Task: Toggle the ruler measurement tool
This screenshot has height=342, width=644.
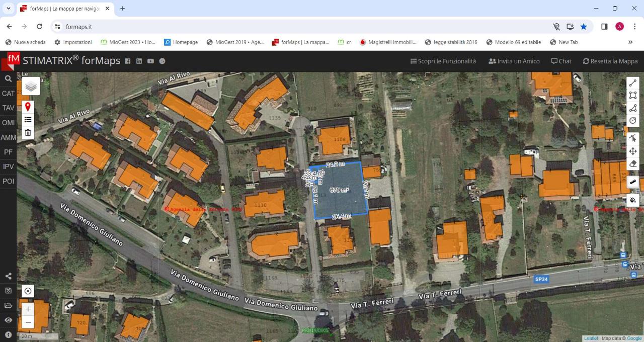Action: [633, 182]
